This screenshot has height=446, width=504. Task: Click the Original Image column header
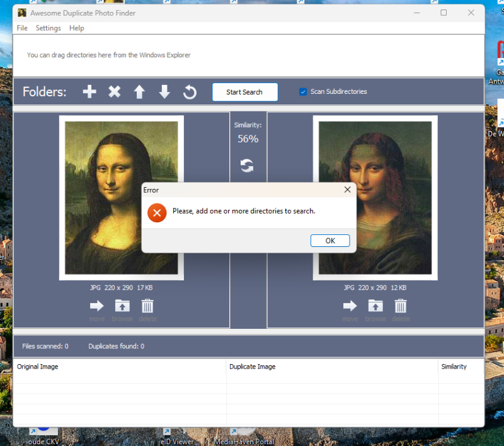click(x=119, y=367)
